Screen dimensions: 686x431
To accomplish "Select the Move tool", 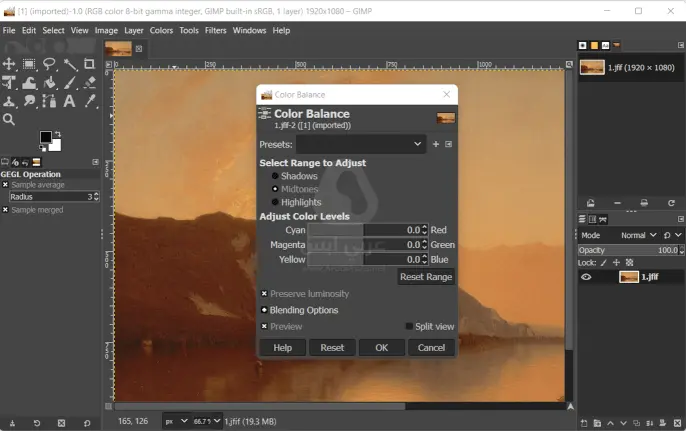I will coord(9,64).
